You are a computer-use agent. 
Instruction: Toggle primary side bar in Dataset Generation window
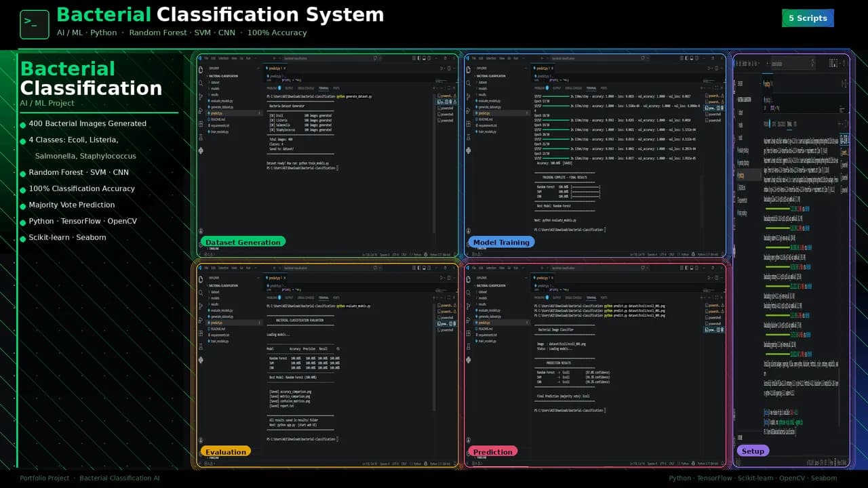418,58
